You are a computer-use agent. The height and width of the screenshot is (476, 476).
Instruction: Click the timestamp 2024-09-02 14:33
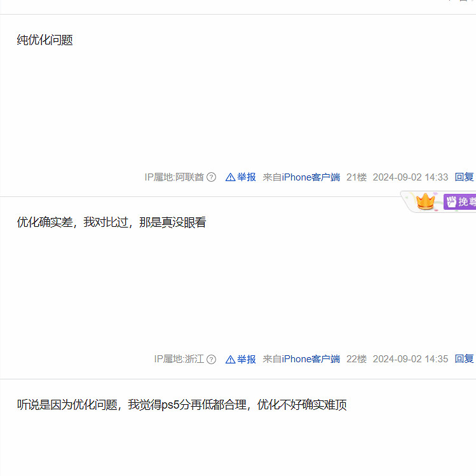pos(410,177)
